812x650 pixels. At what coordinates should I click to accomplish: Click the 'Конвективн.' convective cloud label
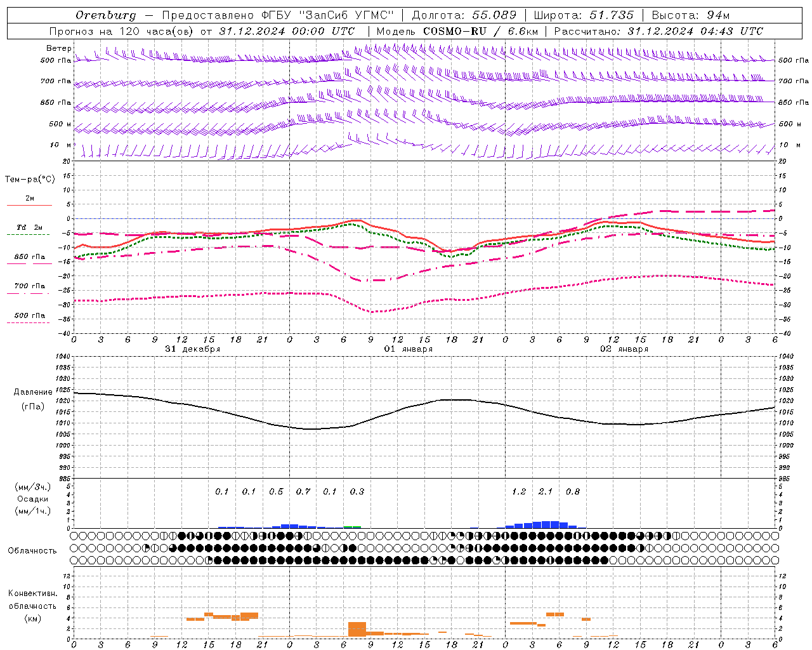click(32, 594)
